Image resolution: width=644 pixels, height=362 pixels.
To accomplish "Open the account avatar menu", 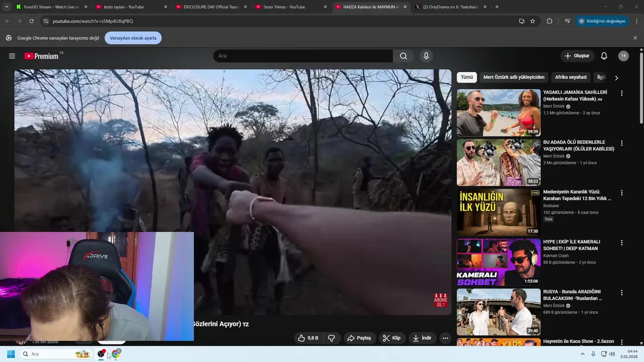I will pos(623,56).
